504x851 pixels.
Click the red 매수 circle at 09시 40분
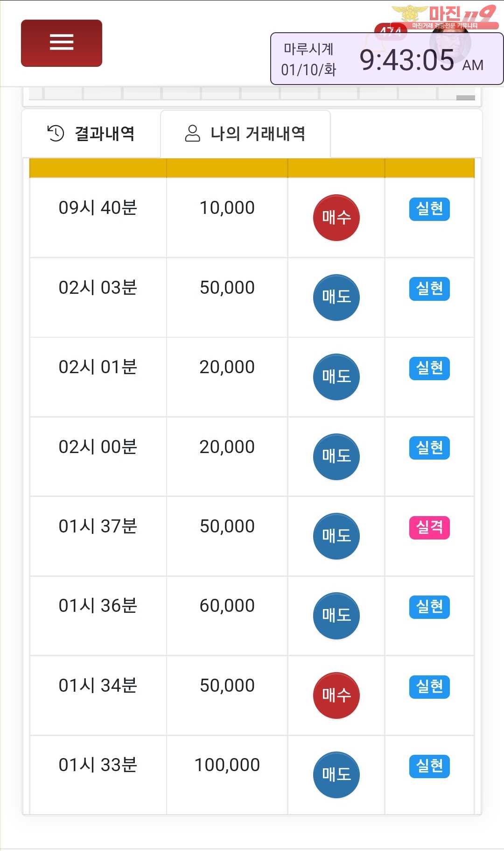(336, 218)
